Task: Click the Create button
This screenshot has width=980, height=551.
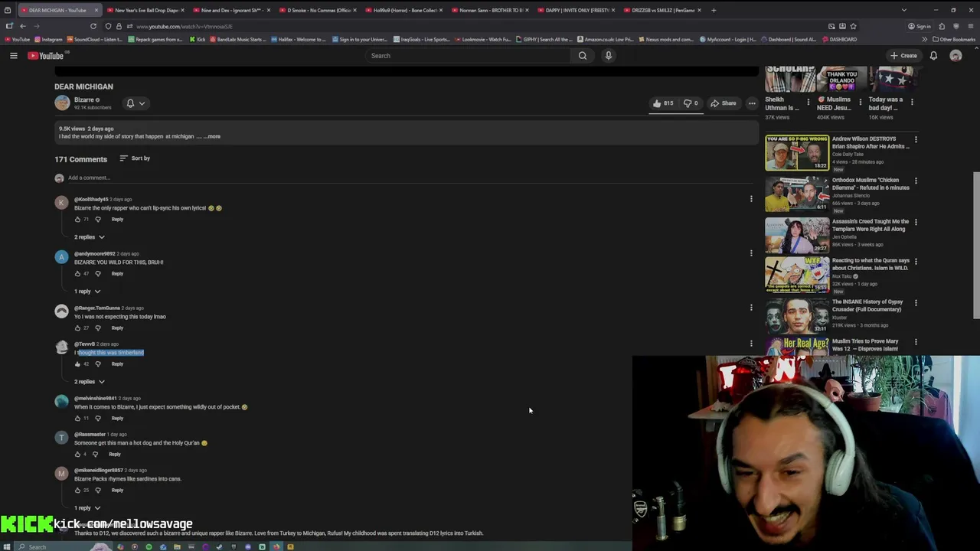Action: (904, 55)
